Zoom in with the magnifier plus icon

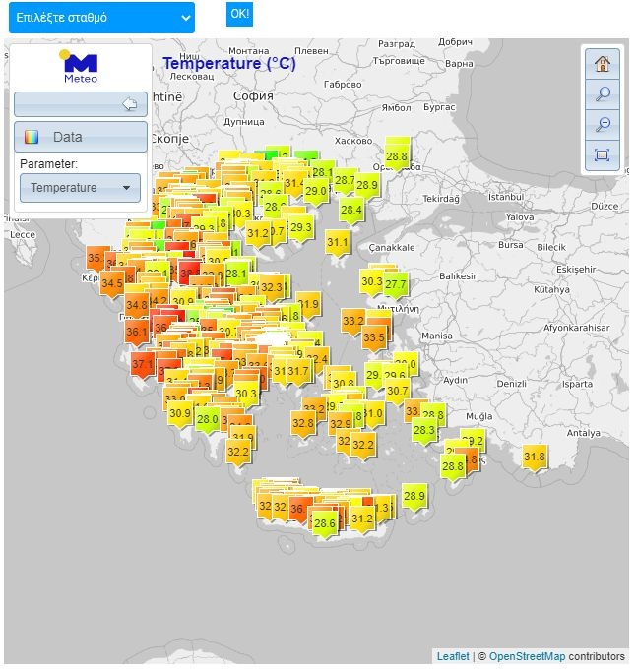tap(603, 94)
